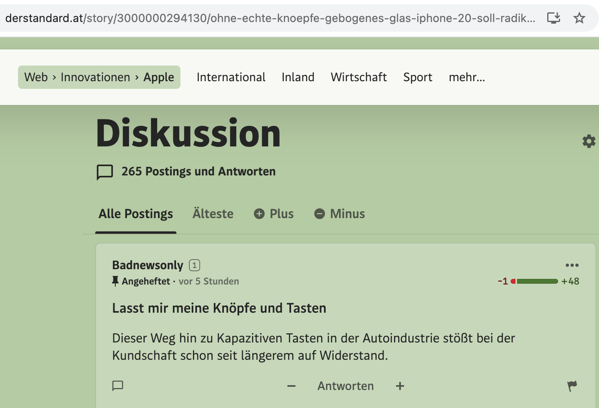Screen dimensions: 599x408
Task: Click Antworten to reply to the posting
Action: click(345, 386)
